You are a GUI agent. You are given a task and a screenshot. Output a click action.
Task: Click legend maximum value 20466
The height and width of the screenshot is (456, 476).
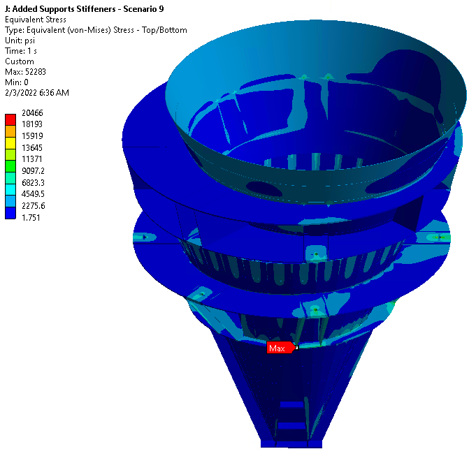pos(32,113)
